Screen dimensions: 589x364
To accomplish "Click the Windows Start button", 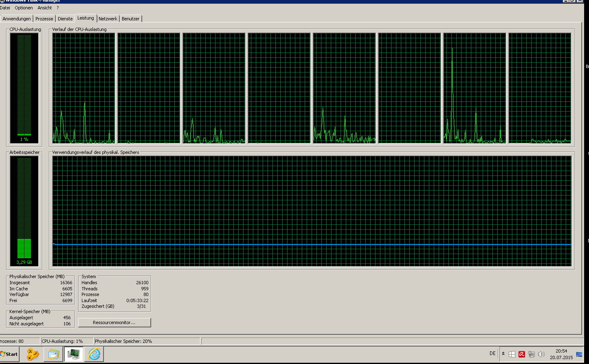I will coord(9,354).
